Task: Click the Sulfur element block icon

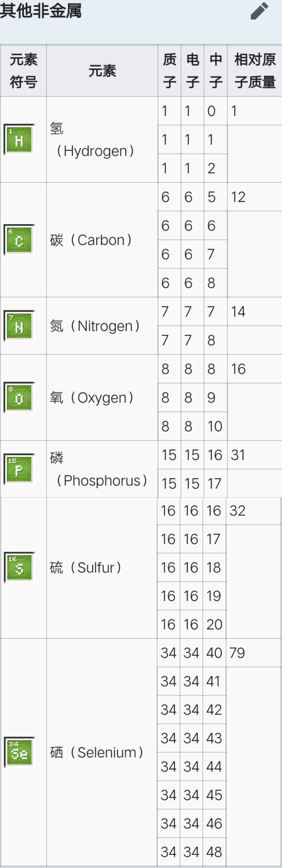Action: tap(19, 567)
